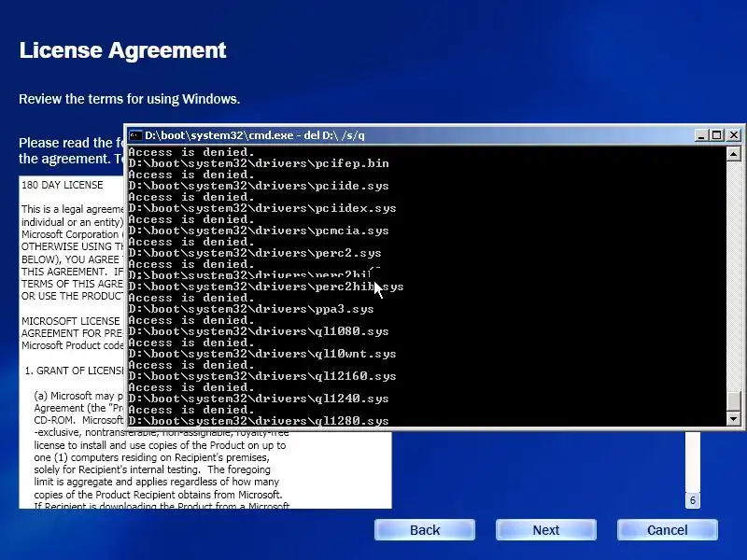Click the cmd scrollbar up arrow
This screenshot has height=560, width=747.
click(x=733, y=154)
